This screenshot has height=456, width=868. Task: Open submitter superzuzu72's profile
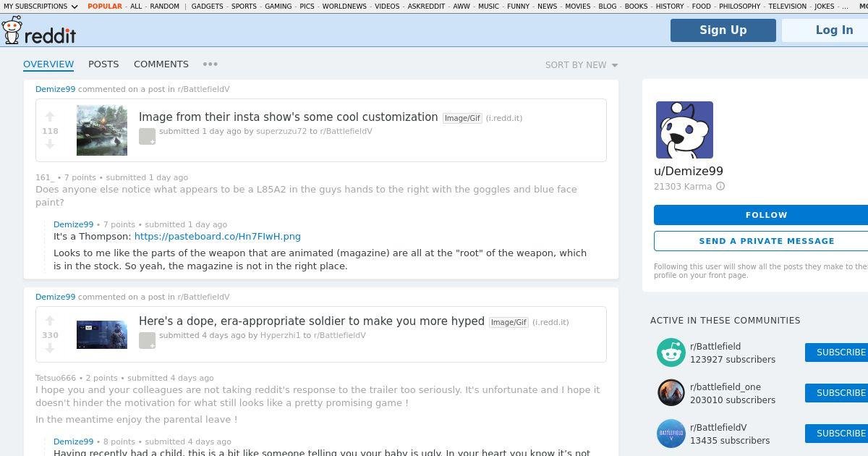(281, 132)
